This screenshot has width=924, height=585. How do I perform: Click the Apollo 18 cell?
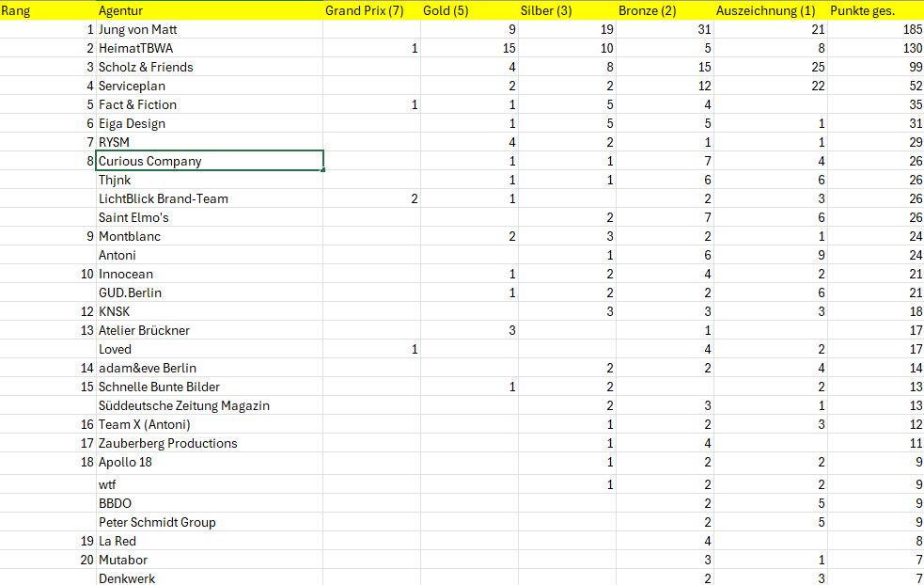point(210,463)
